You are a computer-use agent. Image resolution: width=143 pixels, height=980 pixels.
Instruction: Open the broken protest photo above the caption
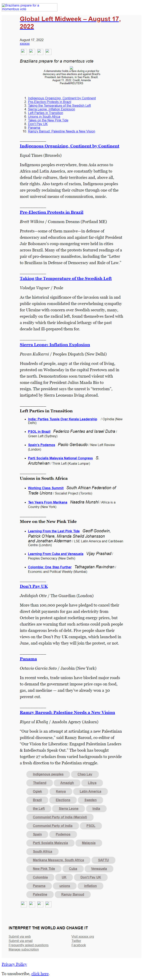tap(71, 68)
